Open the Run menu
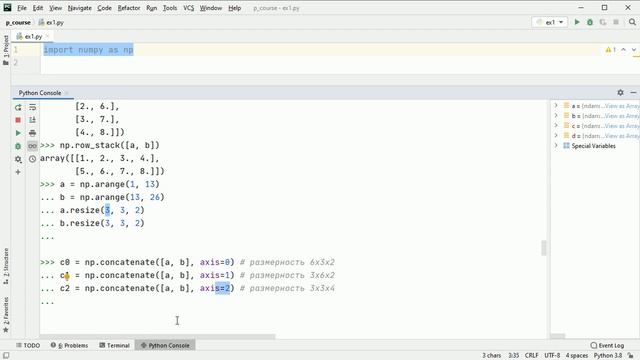Image resolution: width=640 pixels, height=360 pixels. point(151,8)
